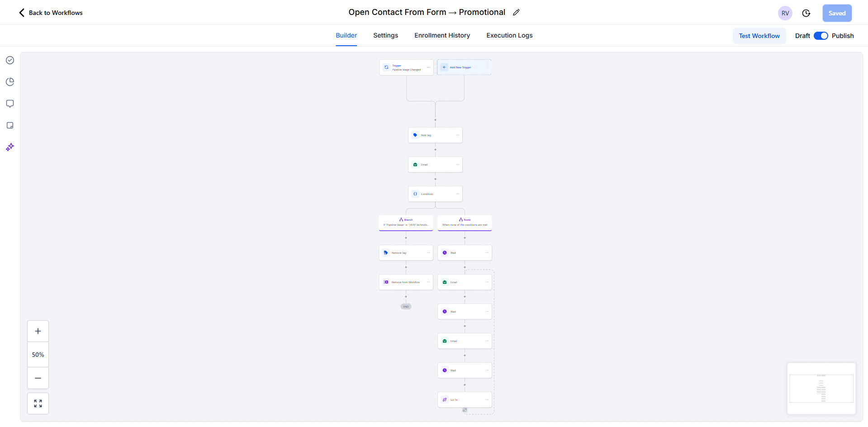Open version history clock icon
This screenshot has width=868, height=427.
click(x=806, y=13)
